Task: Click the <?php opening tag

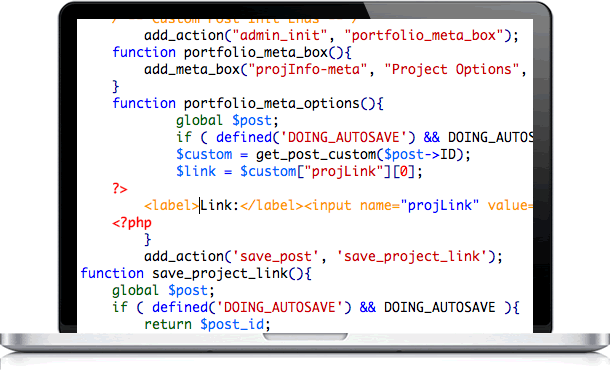Action: tap(132, 223)
